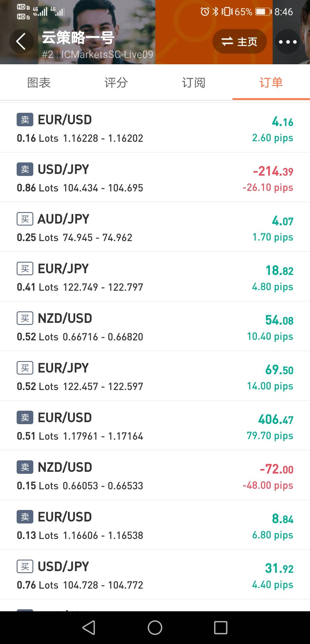Image resolution: width=310 pixels, height=644 pixels.
Task: Open the EUR/USD order with 406.47 profit
Action: pos(155,426)
